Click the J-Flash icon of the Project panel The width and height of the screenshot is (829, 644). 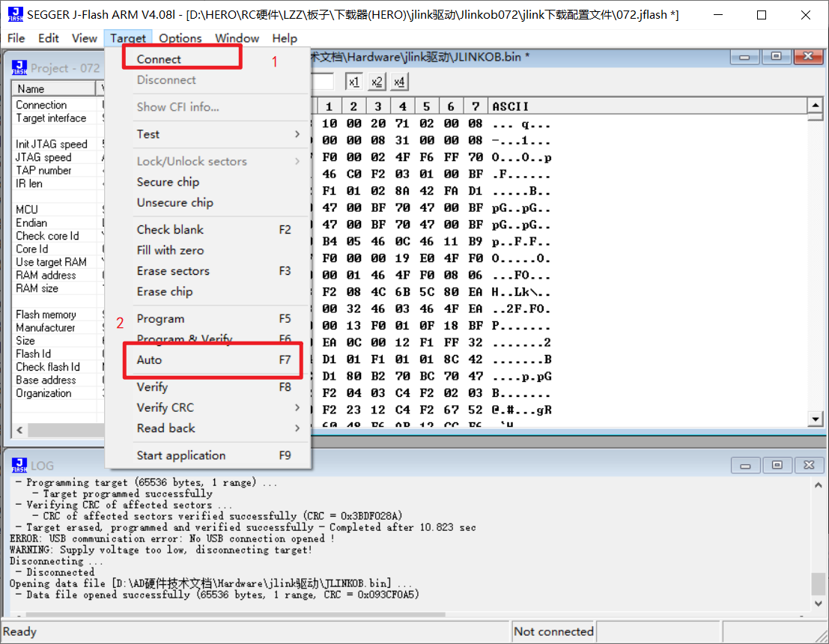point(19,67)
